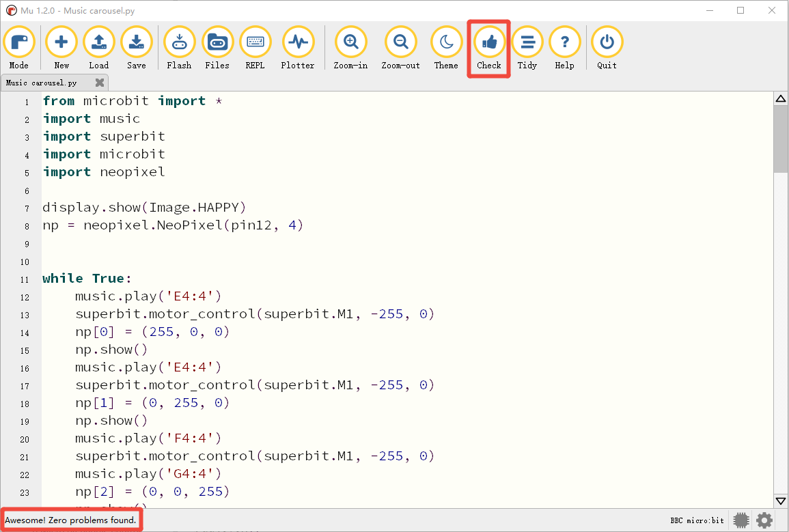Click the 'np[1] = (0, 255, 0)' line
Screen dimensions: 789x532
tap(152, 403)
